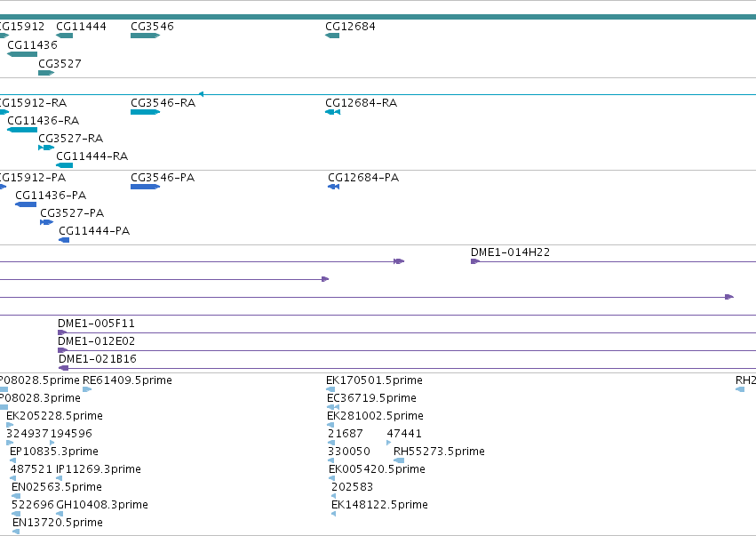This screenshot has width=756, height=536.
Task: Select the CG12684-PA protein label
Action: tap(363, 178)
